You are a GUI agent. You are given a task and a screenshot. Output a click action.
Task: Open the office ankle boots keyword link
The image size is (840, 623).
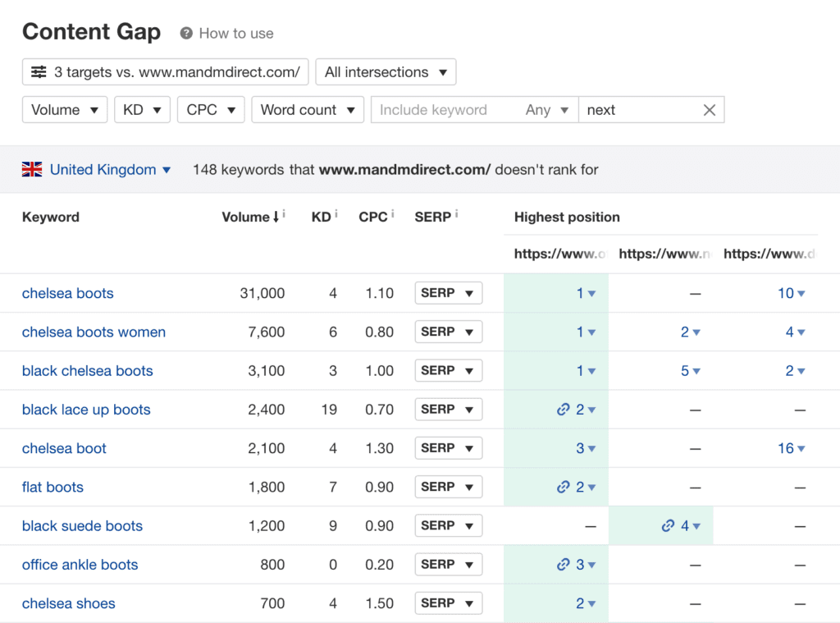click(80, 565)
